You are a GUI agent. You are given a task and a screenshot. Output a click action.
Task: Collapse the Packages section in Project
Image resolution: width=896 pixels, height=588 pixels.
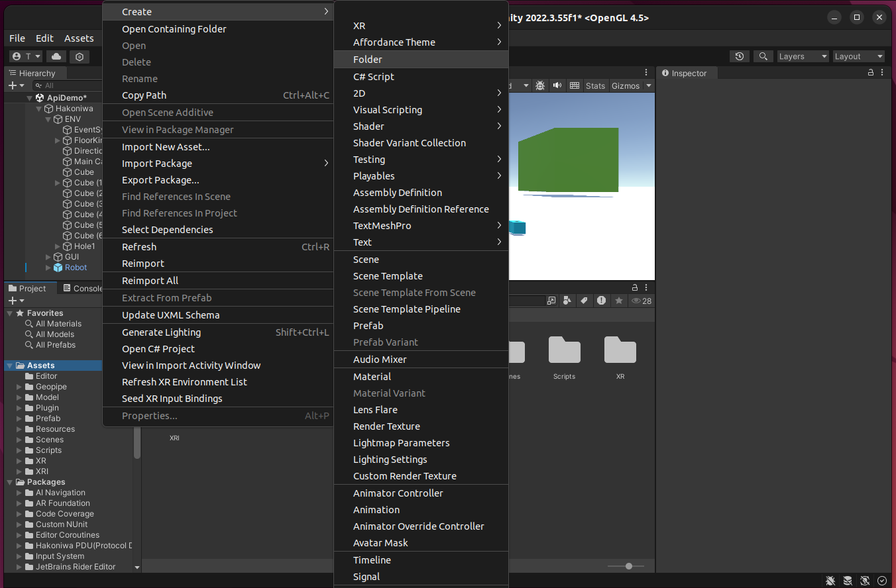pos(9,482)
